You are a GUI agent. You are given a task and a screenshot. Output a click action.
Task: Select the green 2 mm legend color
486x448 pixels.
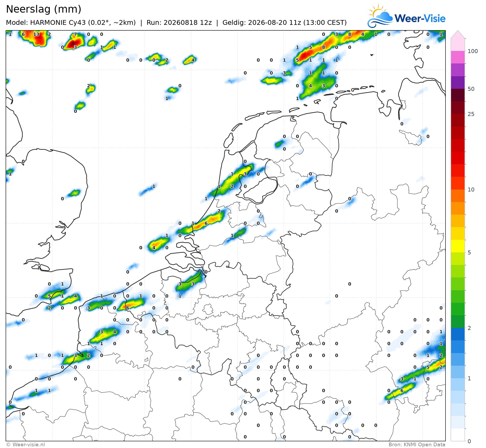(458, 321)
